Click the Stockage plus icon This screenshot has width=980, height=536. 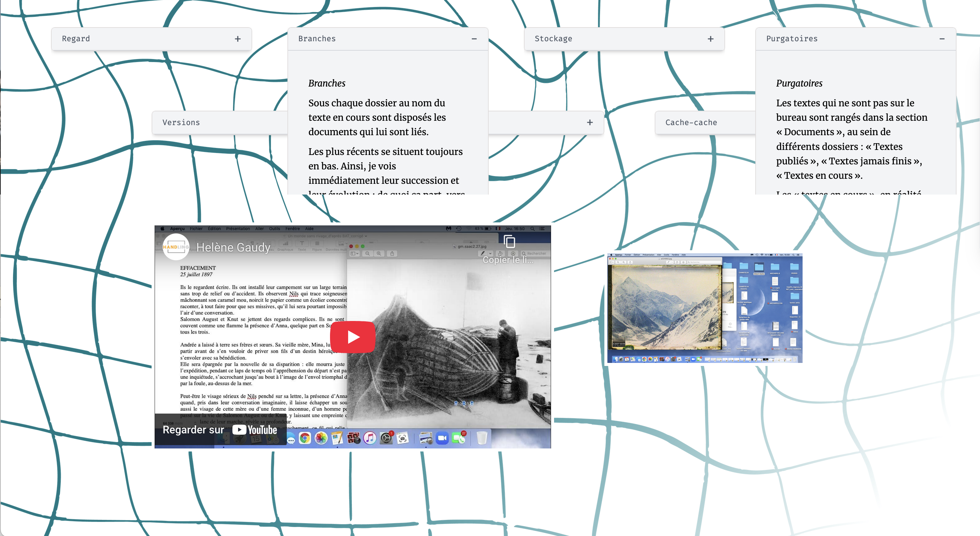(710, 39)
